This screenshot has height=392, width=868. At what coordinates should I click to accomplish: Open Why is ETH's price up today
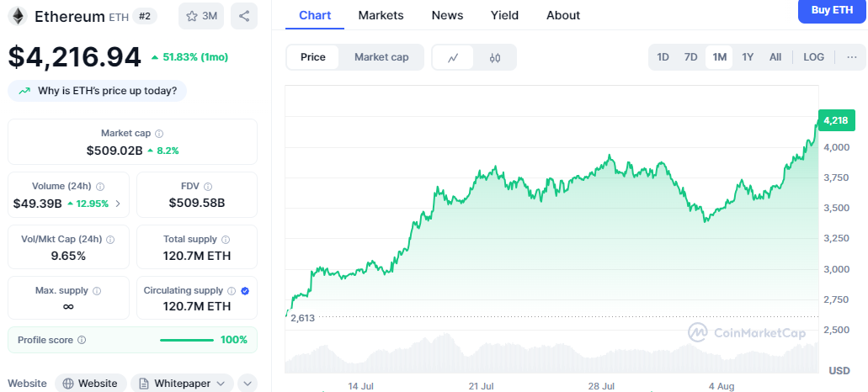click(98, 91)
